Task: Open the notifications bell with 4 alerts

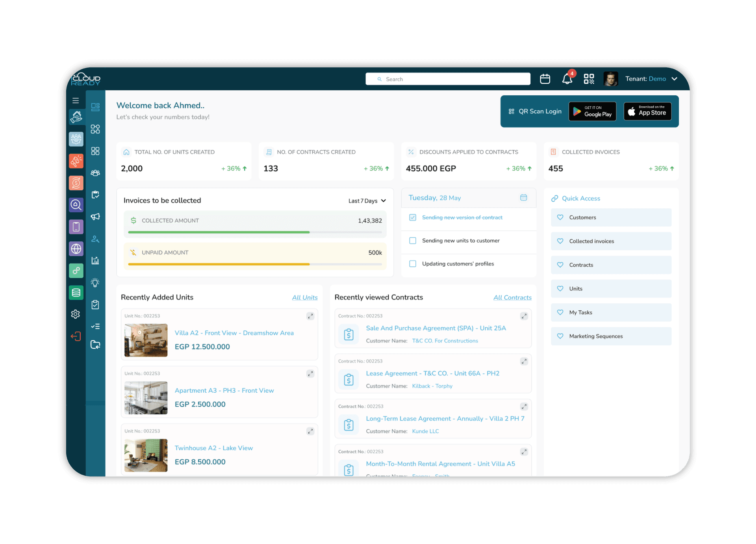Action: coord(567,79)
